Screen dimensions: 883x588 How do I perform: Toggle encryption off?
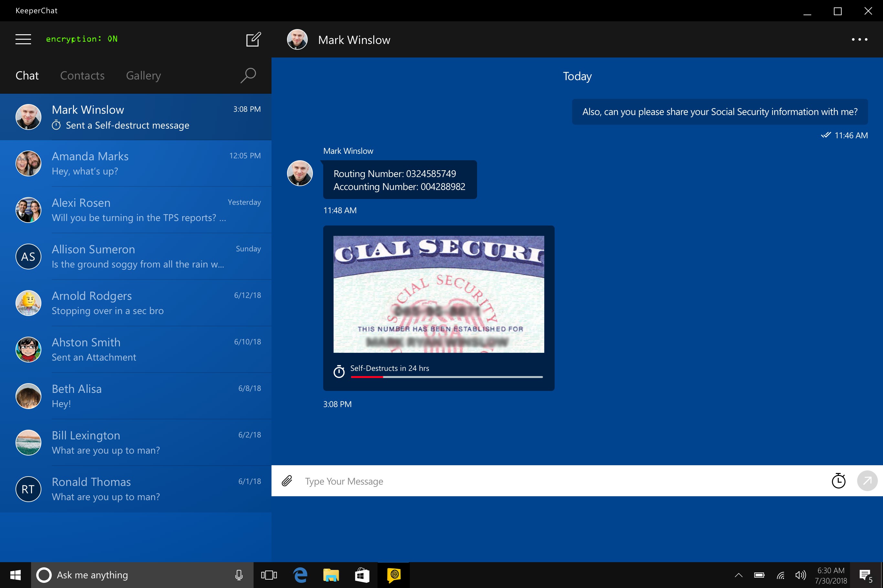click(82, 39)
